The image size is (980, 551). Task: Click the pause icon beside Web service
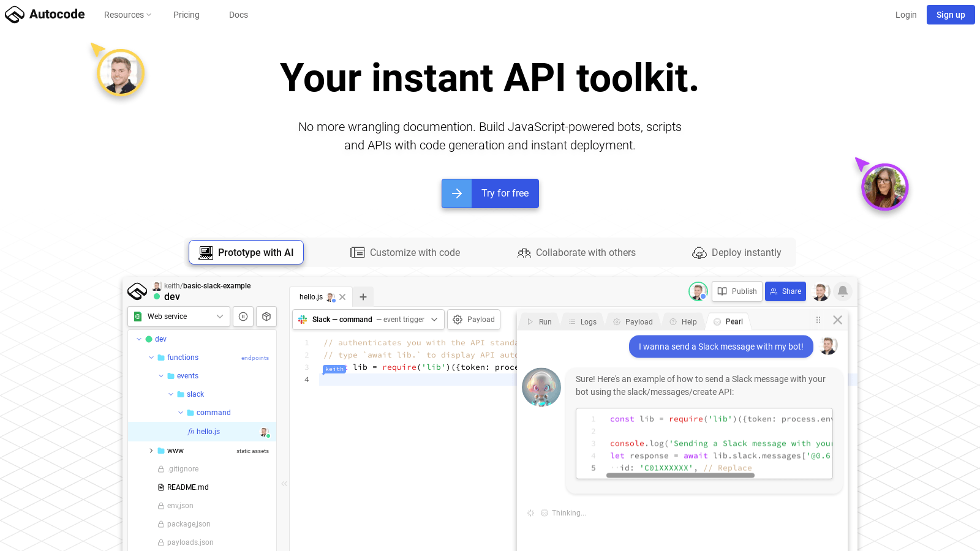point(243,317)
